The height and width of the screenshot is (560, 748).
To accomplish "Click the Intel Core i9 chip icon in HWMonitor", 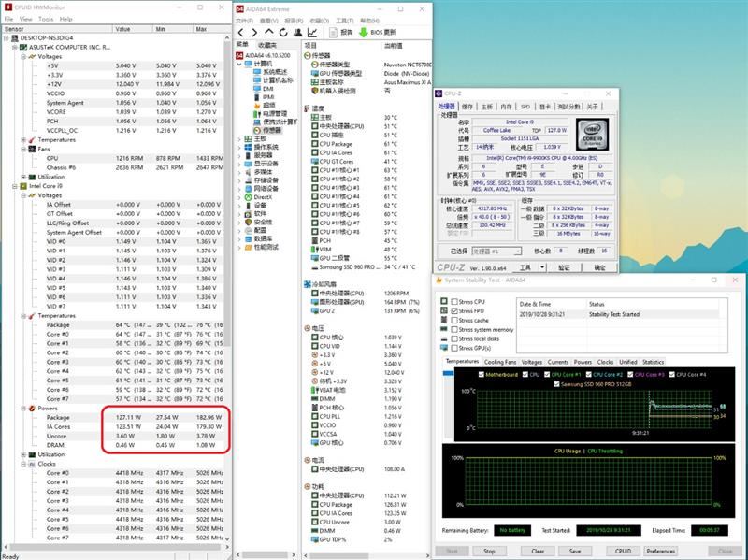I will pyautogui.click(x=23, y=186).
